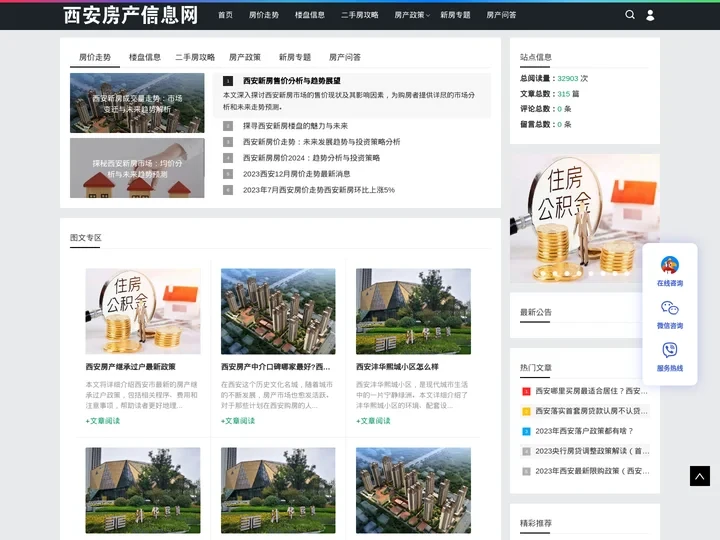The height and width of the screenshot is (540, 720).
Task: Click 文章阅读 under 西安房产中介口碑 card
Action: (238, 421)
